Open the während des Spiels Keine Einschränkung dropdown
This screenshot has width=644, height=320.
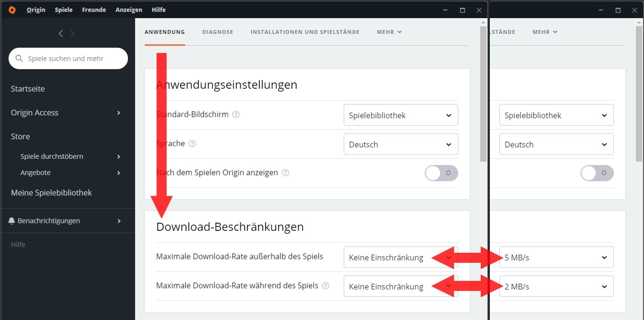tap(401, 287)
